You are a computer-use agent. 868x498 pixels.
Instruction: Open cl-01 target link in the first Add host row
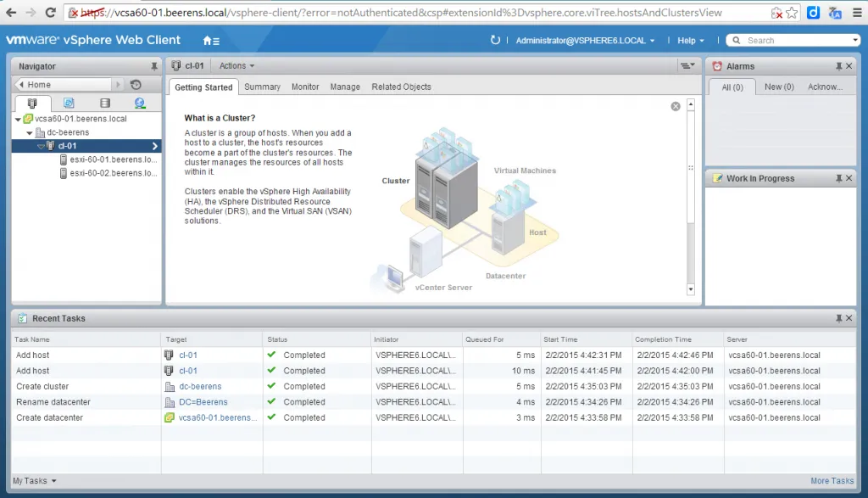pyautogui.click(x=188, y=355)
